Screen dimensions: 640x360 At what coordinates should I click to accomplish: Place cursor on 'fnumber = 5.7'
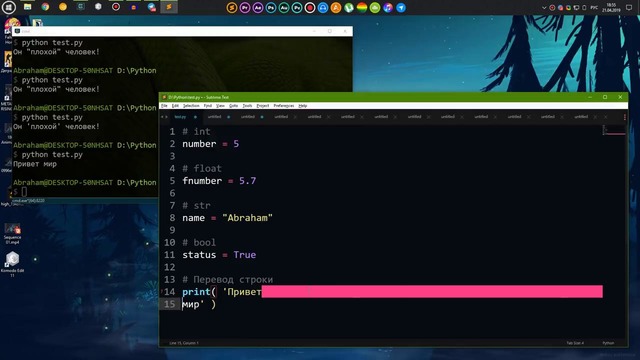tap(219, 181)
